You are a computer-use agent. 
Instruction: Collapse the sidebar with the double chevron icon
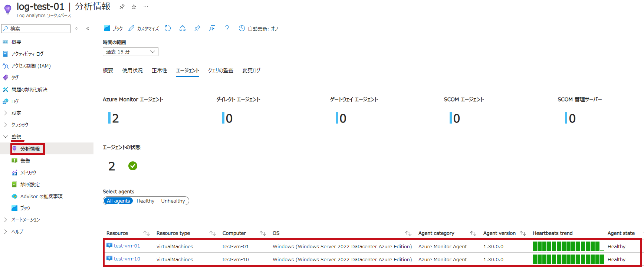tap(88, 29)
